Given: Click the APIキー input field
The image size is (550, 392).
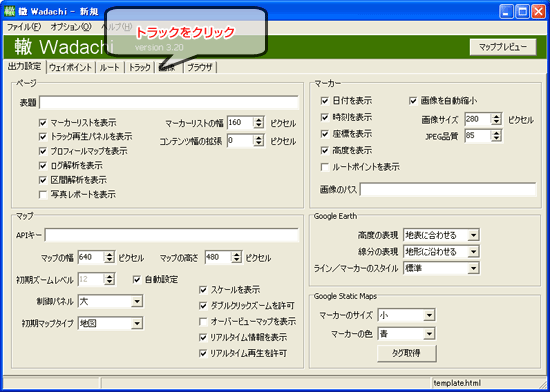Looking at the screenshot, I should 172,235.
